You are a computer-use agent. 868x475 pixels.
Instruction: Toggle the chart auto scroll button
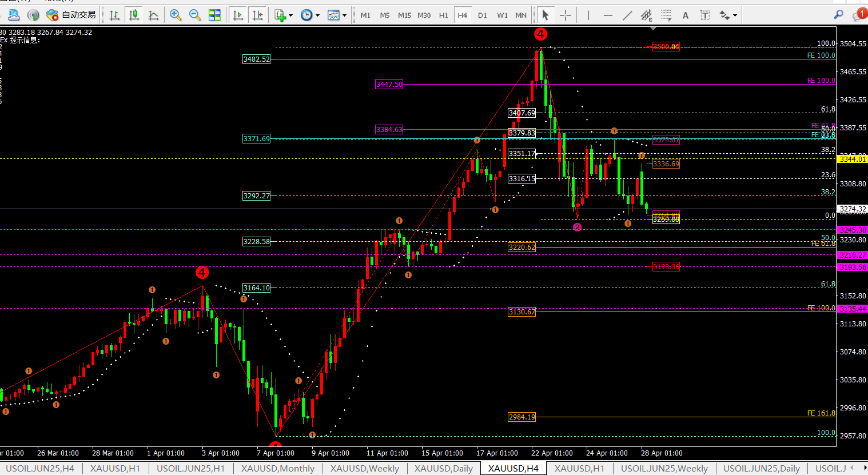(238, 15)
